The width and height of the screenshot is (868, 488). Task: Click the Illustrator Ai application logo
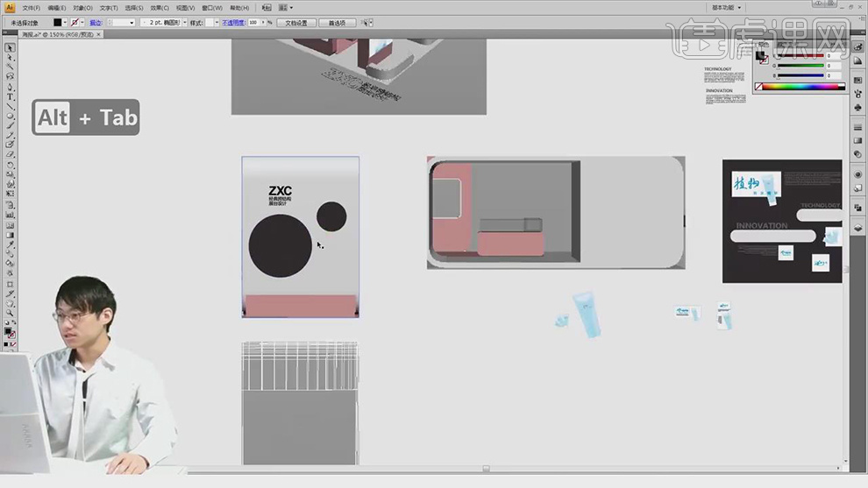[8, 7]
